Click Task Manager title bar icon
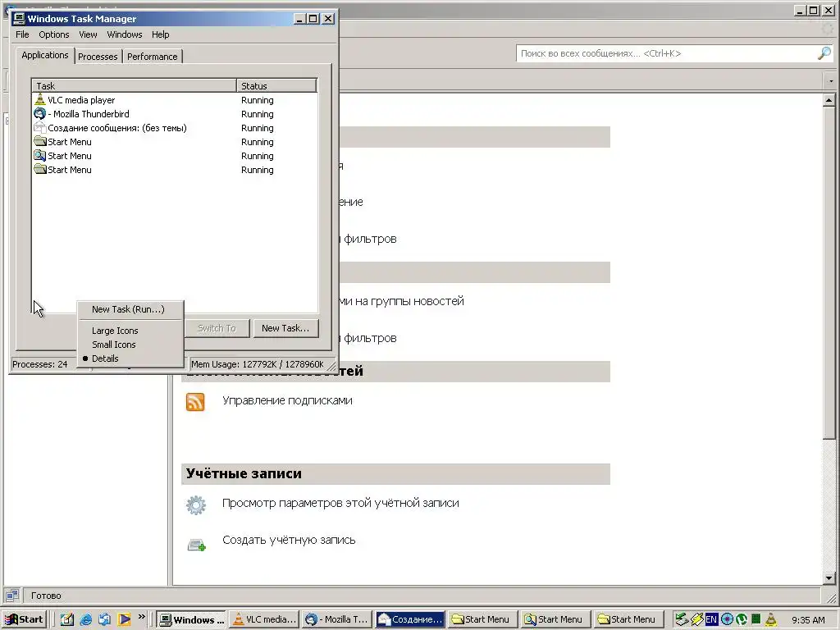Viewport: 840px width, 630px height. [20, 19]
